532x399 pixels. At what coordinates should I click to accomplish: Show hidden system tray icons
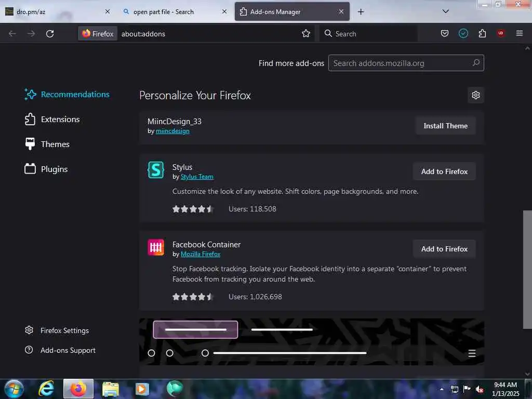pos(442,389)
